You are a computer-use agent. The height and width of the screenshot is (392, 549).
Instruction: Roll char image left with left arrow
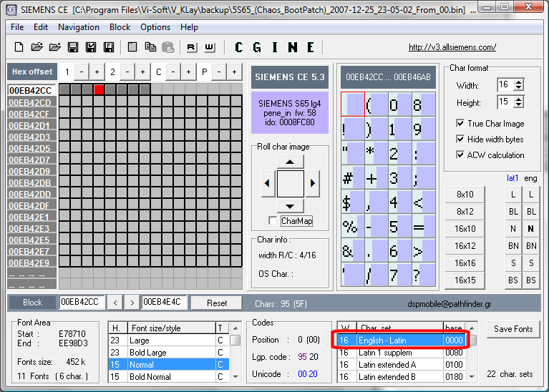click(x=268, y=183)
